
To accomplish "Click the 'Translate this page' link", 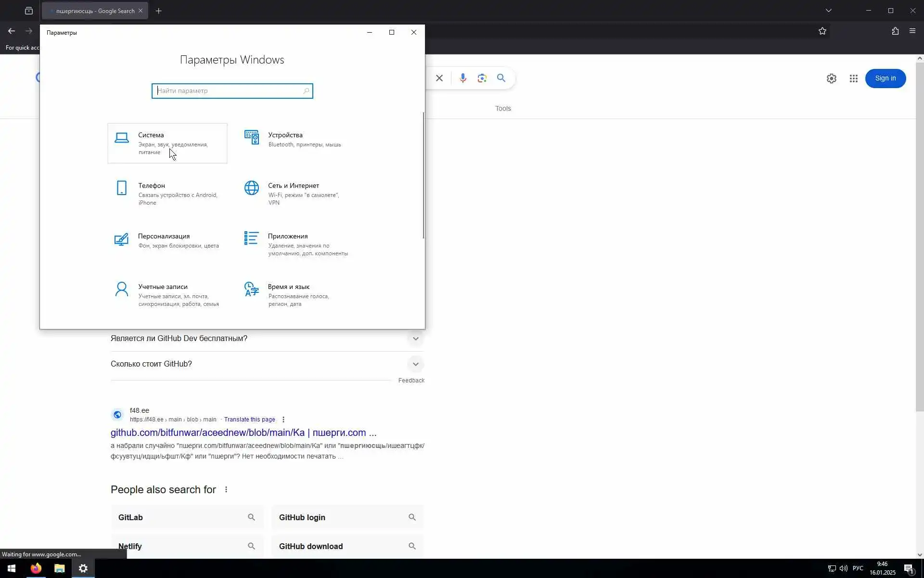I will [249, 420].
